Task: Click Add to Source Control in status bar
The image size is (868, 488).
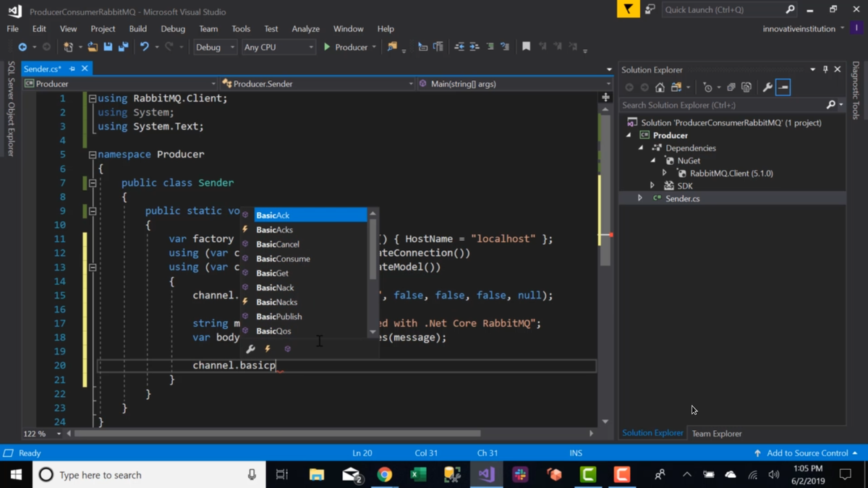Action: pos(806,453)
